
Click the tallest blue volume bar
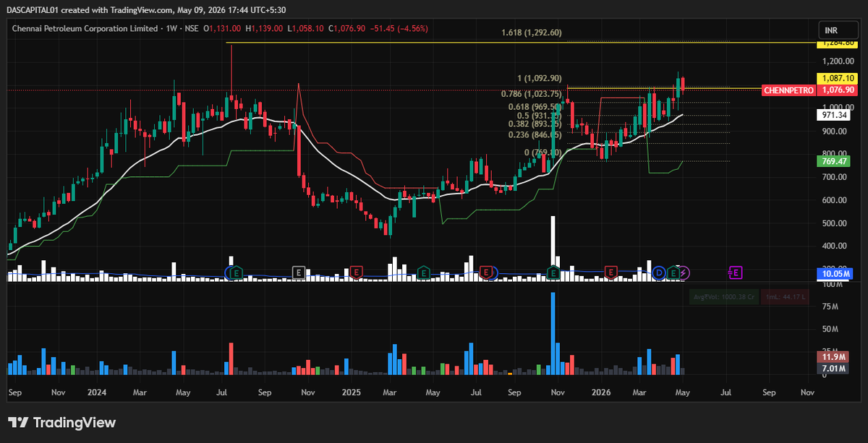click(553, 334)
